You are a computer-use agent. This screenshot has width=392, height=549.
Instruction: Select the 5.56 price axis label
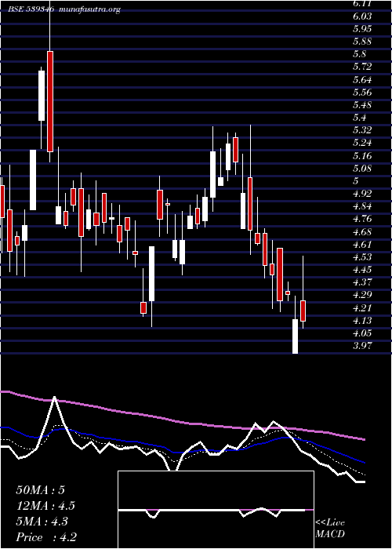pos(362,93)
